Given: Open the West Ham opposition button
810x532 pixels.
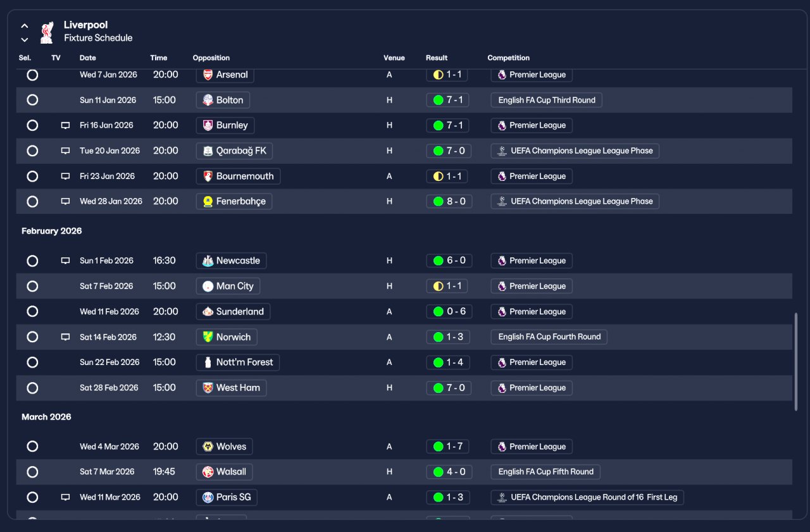Looking at the screenshot, I should (231, 388).
